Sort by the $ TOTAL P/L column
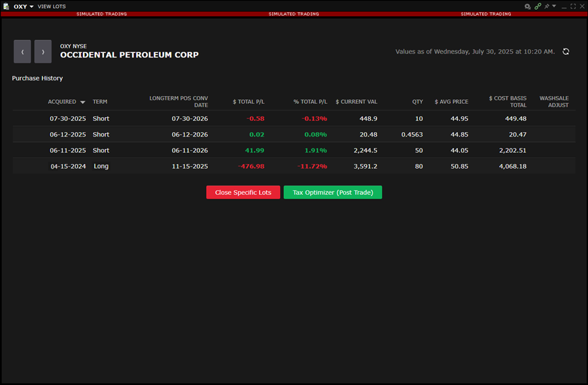Viewport: 588px width, 385px height. tap(248, 102)
